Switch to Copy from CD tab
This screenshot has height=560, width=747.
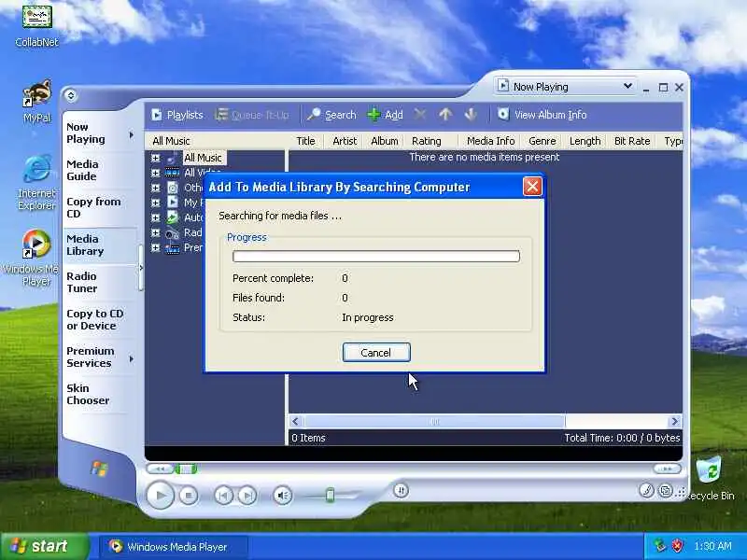[93, 207]
